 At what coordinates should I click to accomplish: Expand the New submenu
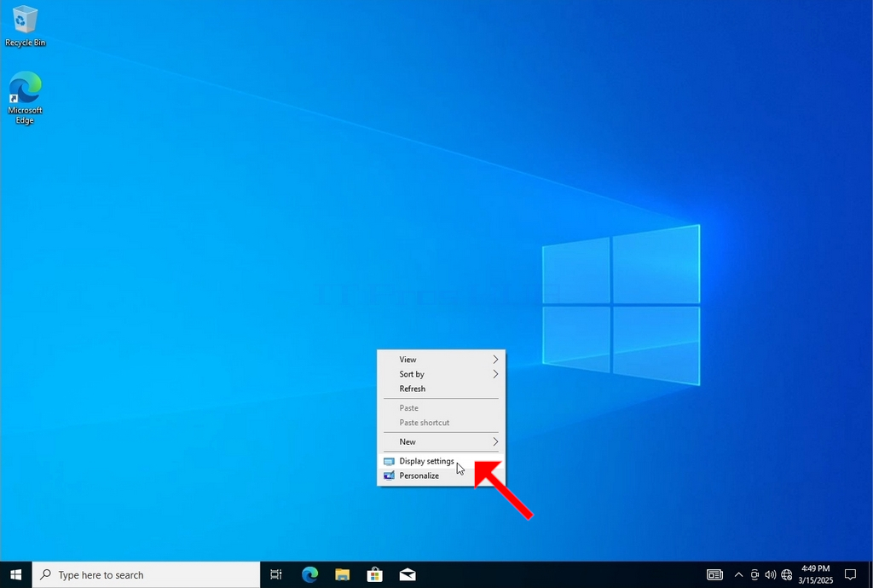441,441
